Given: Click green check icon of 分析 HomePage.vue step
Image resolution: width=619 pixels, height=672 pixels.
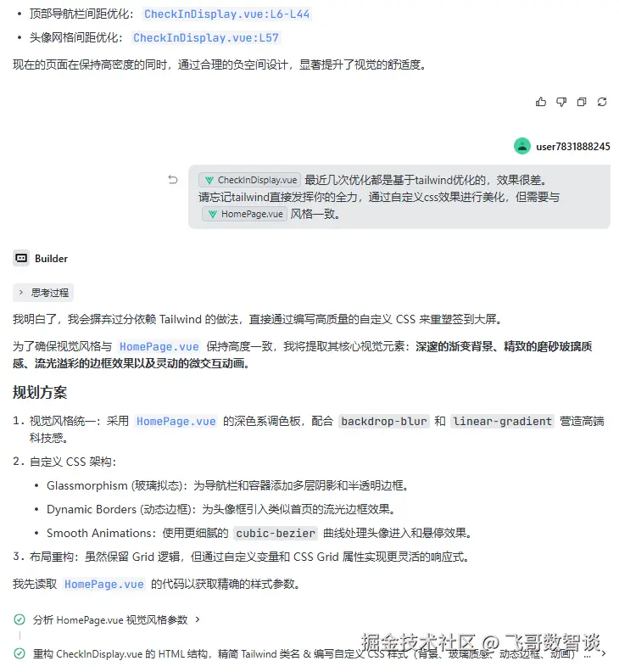Looking at the screenshot, I should click(20, 619).
